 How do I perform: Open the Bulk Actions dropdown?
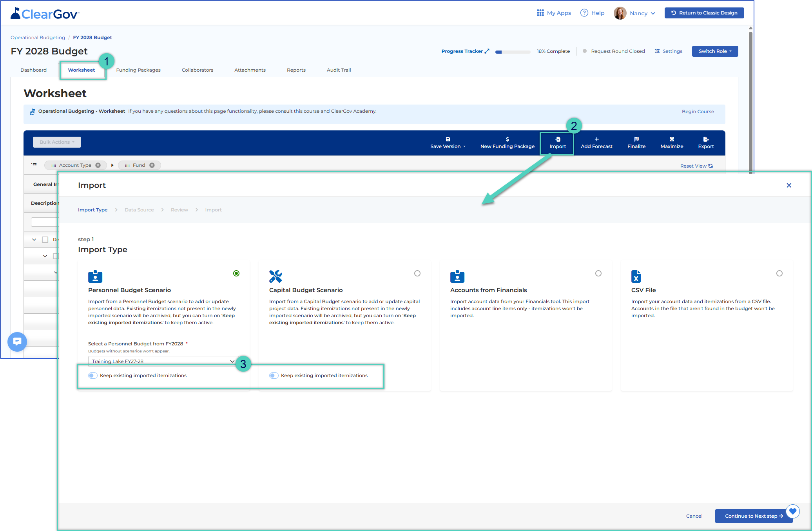[x=57, y=142]
